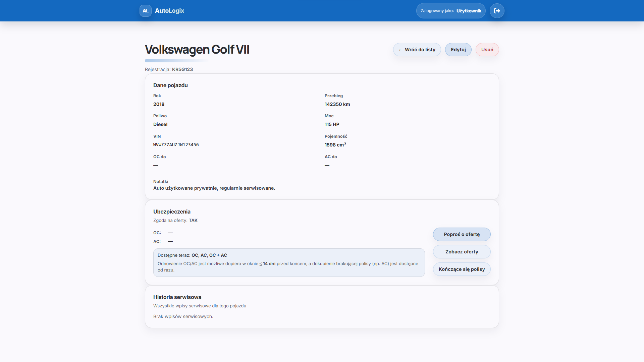This screenshot has width=644, height=362.
Task: Click the AL logo badge
Action: tap(146, 11)
